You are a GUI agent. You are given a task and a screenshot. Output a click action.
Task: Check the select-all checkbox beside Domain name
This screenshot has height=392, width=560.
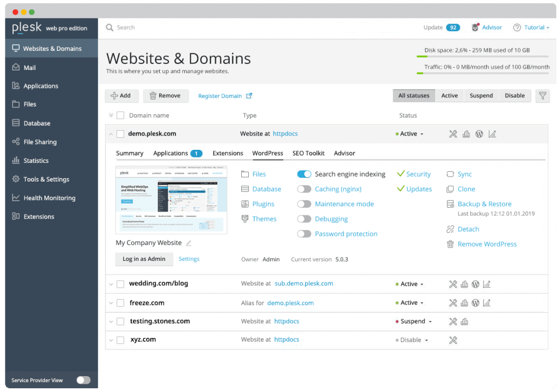click(x=120, y=115)
